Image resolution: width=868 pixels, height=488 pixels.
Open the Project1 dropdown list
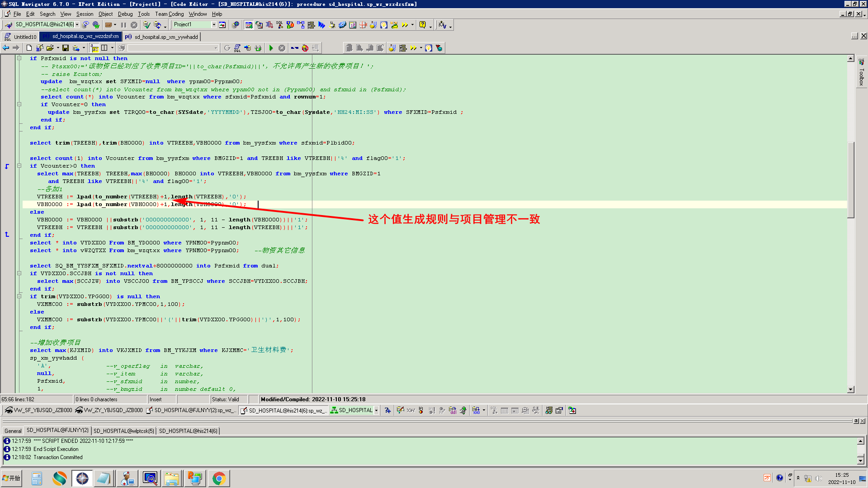coord(213,25)
